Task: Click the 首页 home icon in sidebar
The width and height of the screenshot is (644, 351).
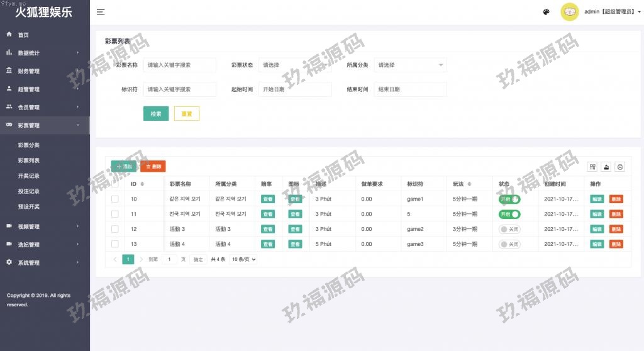Action: click(9, 35)
